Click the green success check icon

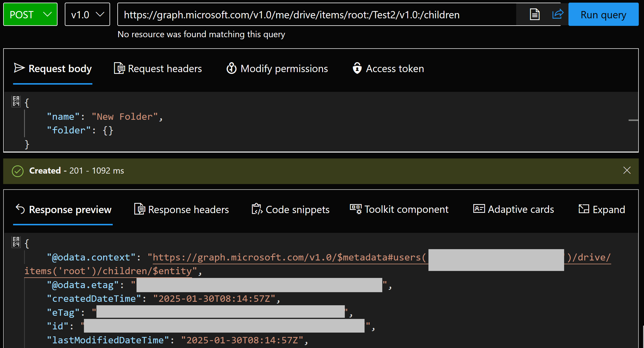(18, 171)
